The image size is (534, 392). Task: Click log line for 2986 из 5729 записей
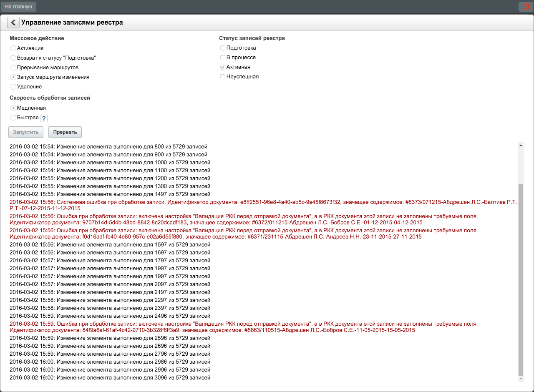(x=110, y=362)
